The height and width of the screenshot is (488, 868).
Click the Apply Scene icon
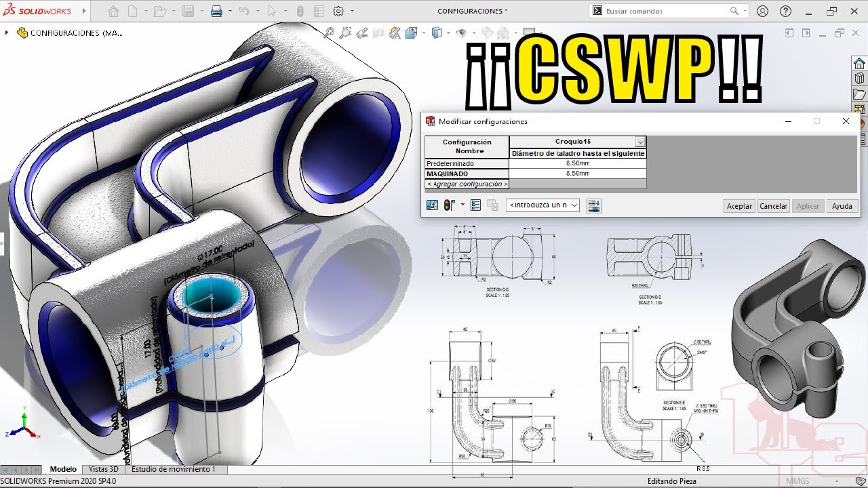point(503,33)
